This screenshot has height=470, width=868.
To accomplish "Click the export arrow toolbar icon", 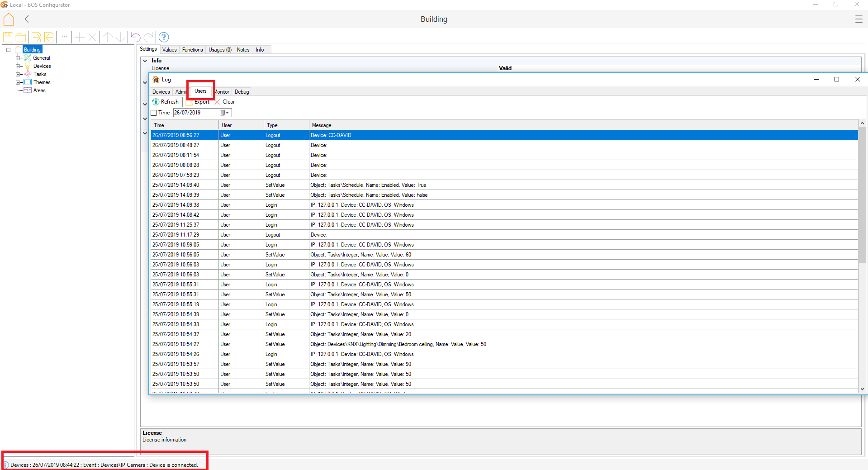I will coord(36,37).
